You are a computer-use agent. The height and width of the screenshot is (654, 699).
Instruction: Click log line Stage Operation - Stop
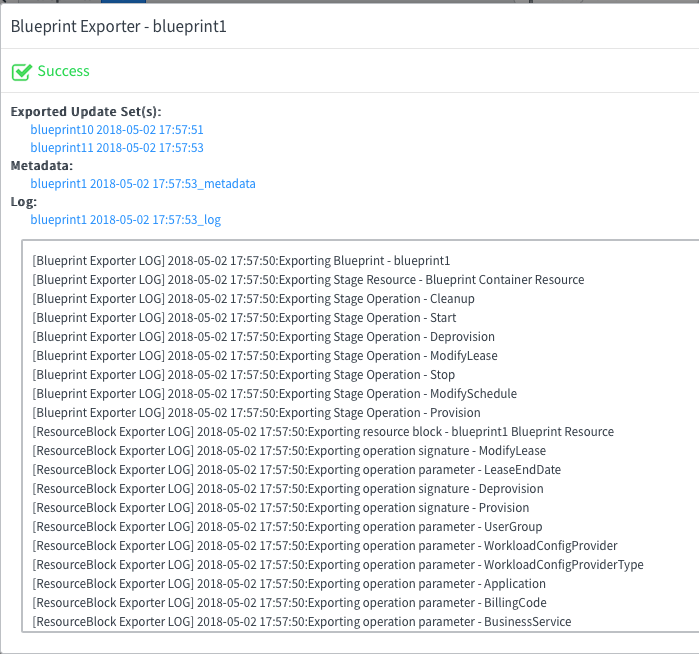243,375
